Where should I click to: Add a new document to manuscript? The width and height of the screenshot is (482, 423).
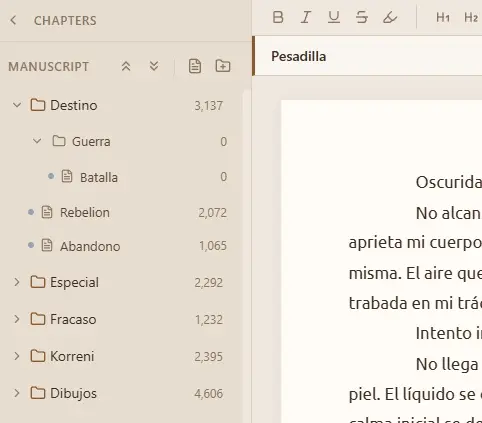coord(195,66)
